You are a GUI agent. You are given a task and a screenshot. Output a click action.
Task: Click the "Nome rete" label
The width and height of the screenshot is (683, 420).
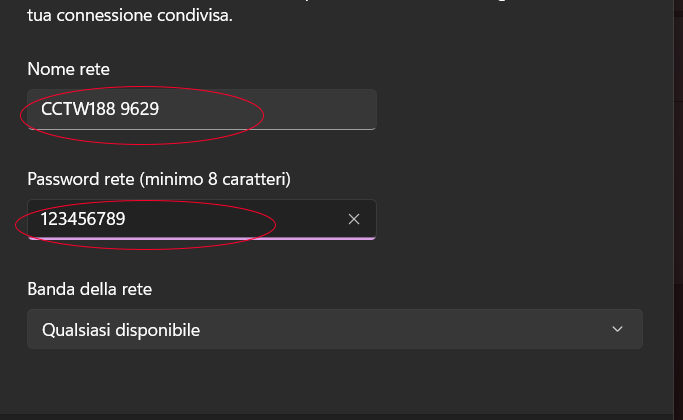point(68,69)
